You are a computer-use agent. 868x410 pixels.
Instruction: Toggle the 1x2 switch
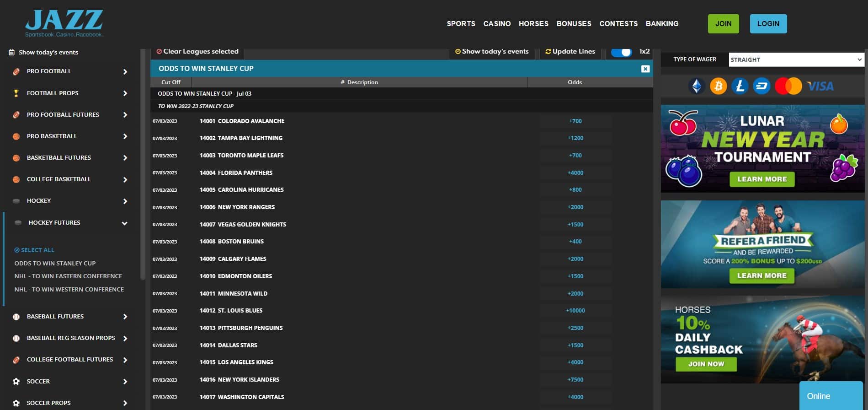pyautogui.click(x=622, y=52)
